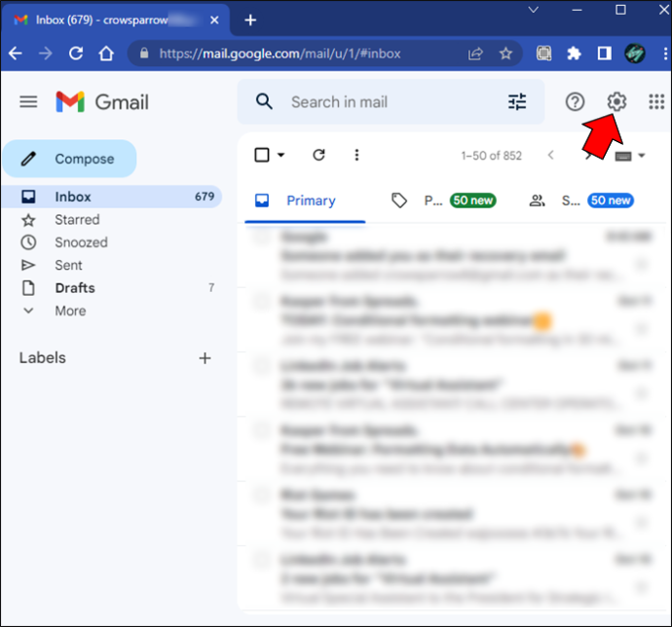Image resolution: width=672 pixels, height=627 pixels.
Task: Click the Gmail logo
Action: tap(102, 102)
